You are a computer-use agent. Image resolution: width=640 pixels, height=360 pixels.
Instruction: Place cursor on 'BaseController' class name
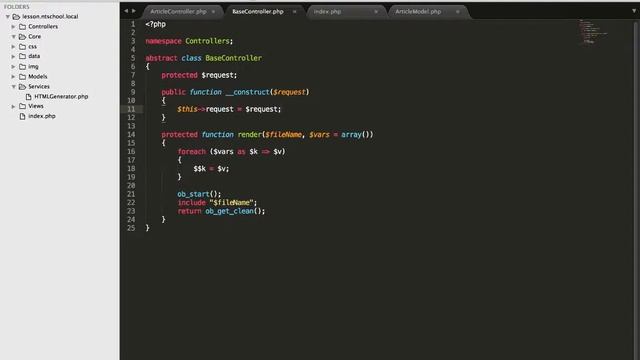point(233,58)
